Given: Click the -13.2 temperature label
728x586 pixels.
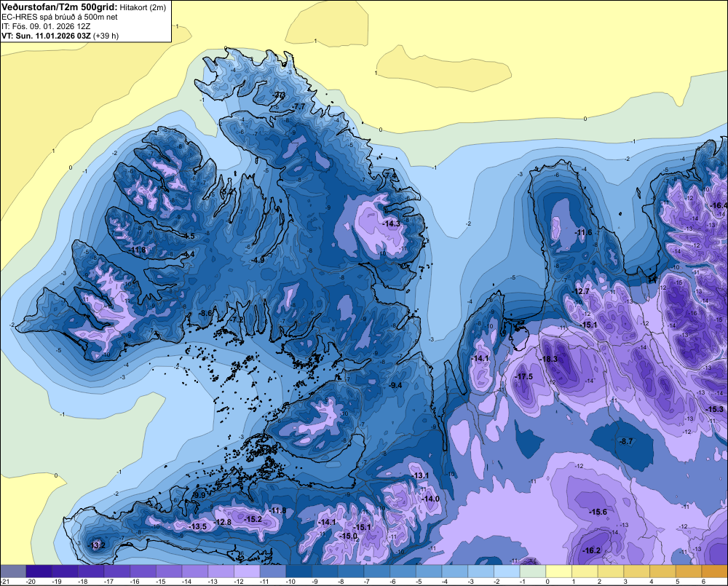Looking at the screenshot, I should click(x=97, y=545).
